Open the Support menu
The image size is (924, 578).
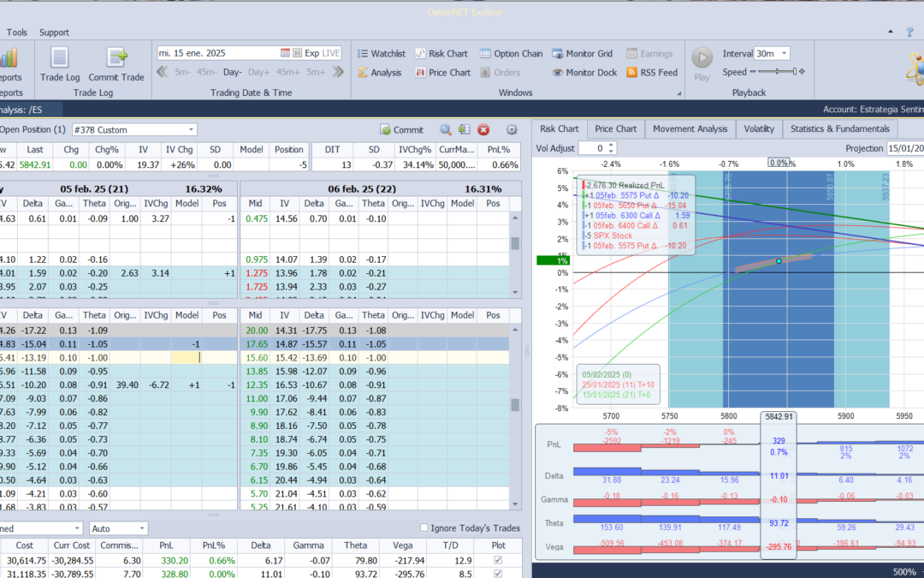54,33
